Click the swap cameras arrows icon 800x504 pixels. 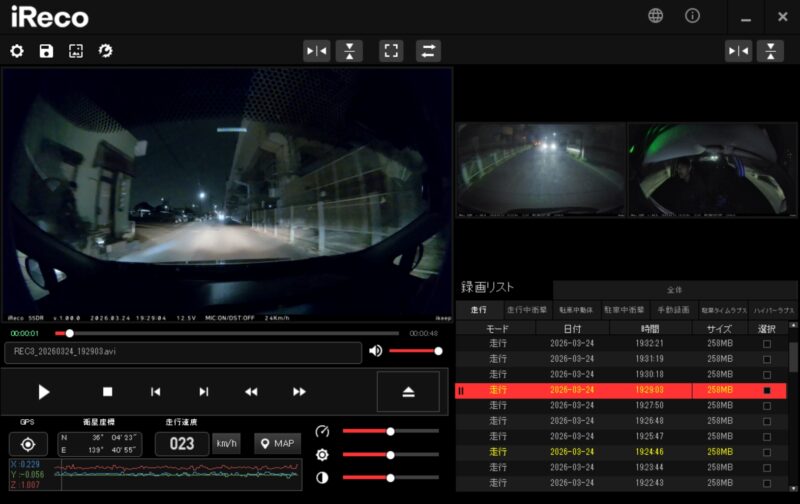pyautogui.click(x=427, y=51)
